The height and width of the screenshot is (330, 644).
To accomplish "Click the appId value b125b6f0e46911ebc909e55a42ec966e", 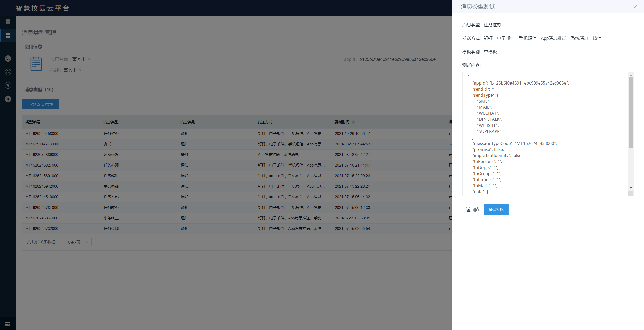I will (x=397, y=59).
